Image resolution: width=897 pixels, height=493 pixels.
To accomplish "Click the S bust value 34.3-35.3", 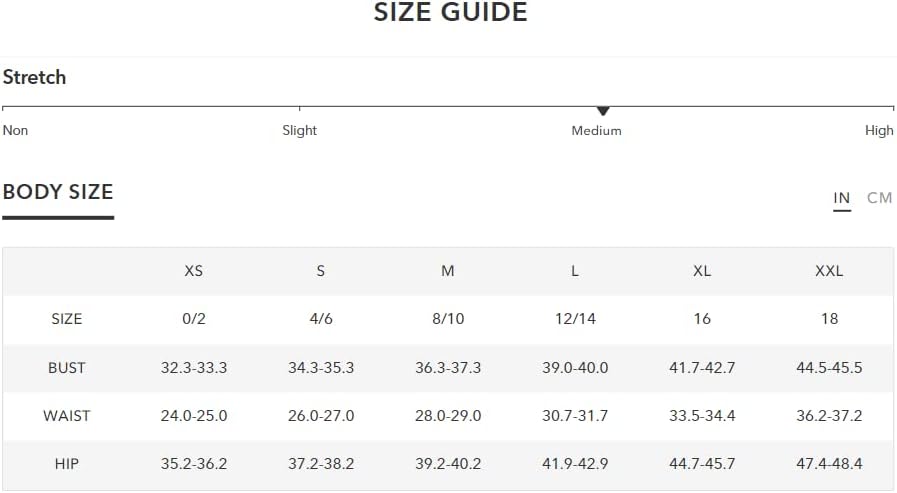I will click(321, 368).
